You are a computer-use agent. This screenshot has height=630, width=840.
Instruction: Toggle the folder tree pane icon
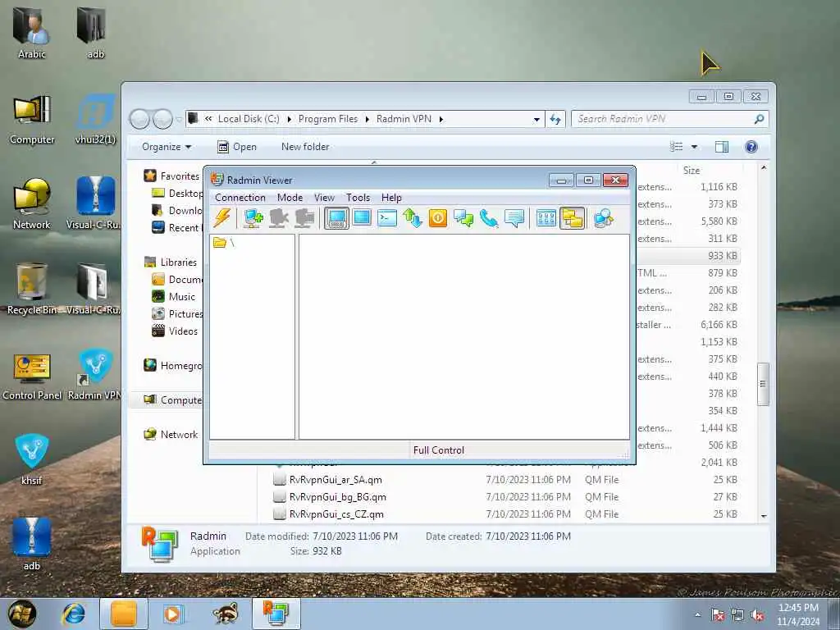point(572,218)
